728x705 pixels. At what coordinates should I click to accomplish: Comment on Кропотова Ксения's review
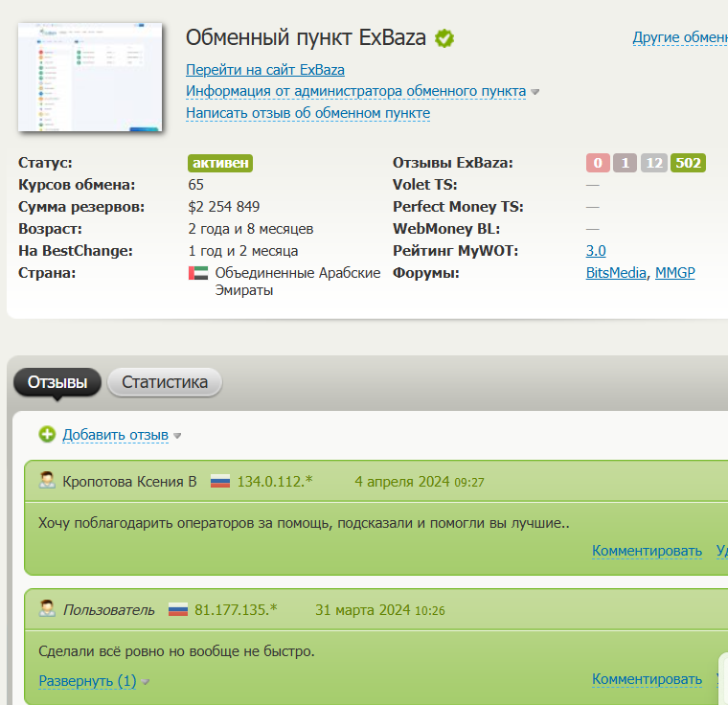pyautogui.click(x=647, y=551)
